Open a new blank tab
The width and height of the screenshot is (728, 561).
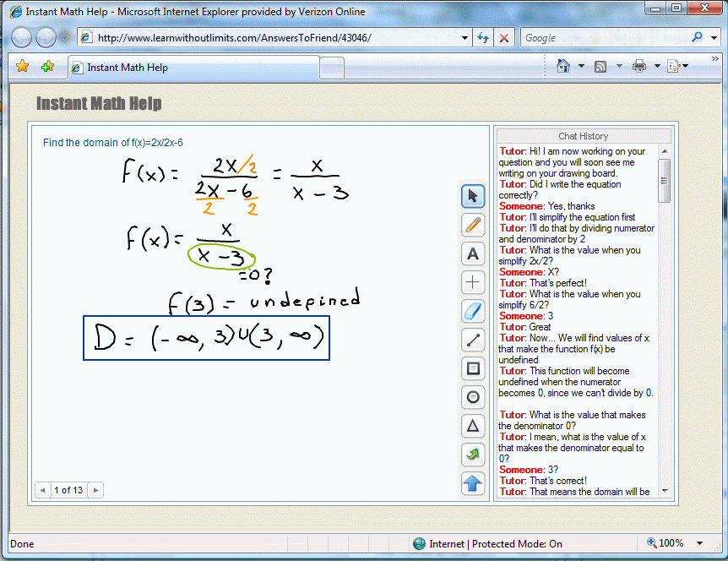click(x=332, y=68)
